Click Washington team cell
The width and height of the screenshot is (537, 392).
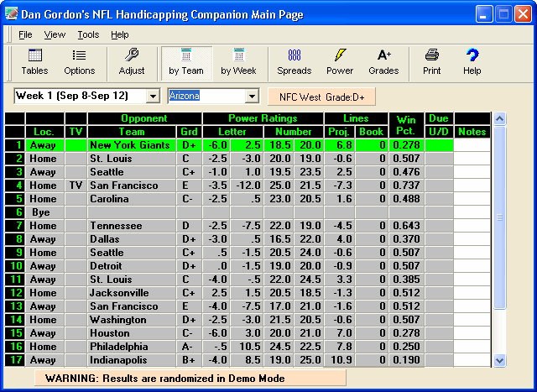[x=132, y=320]
